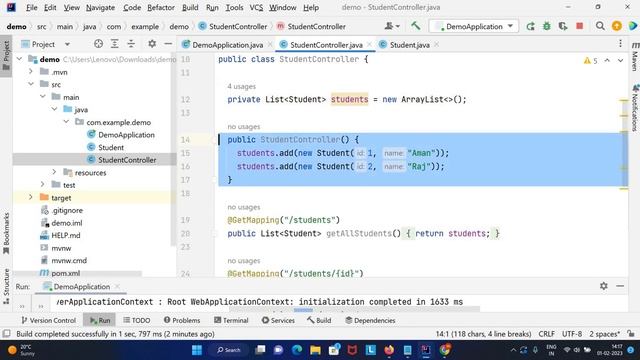Stop the running app with red square
Image resolution: width=640 pixels, height=360 pixels.
tap(580, 26)
